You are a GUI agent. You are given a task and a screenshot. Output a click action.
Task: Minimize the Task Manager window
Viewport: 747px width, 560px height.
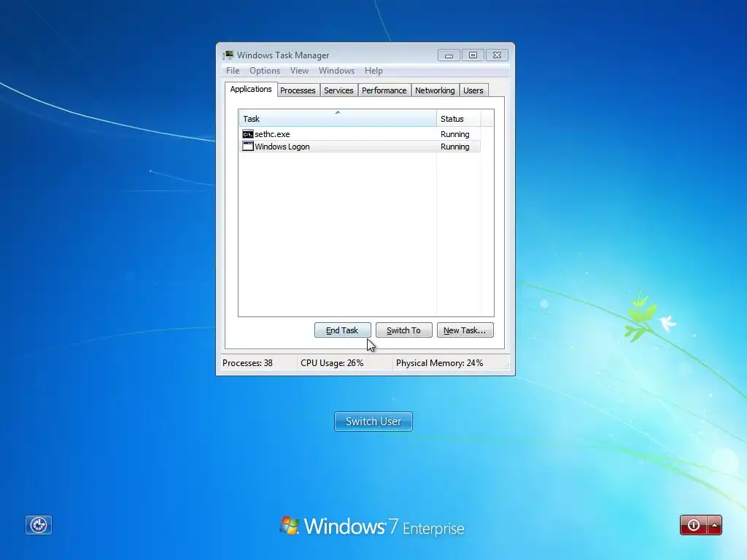pyautogui.click(x=449, y=55)
